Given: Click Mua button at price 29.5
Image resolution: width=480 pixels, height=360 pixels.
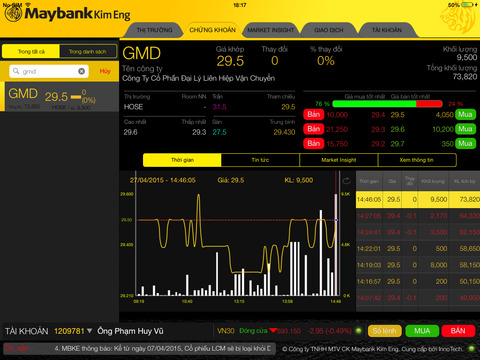Looking at the screenshot, I should pos(465,115).
